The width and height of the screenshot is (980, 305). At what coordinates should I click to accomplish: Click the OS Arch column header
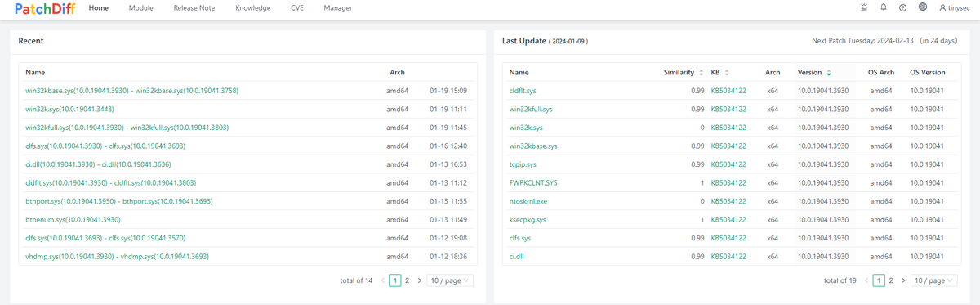881,72
